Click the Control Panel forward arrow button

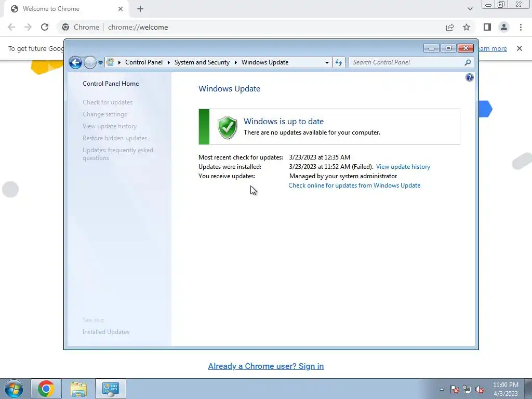(x=90, y=62)
